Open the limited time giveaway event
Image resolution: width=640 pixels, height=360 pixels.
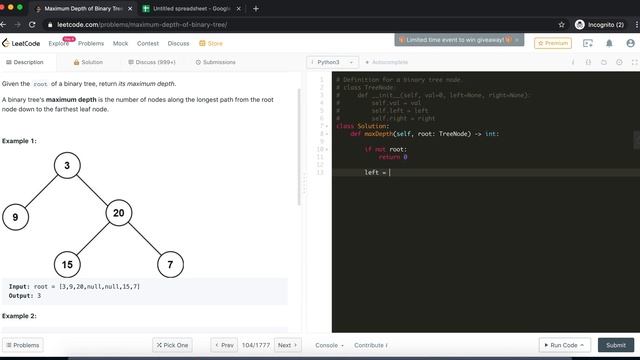(x=456, y=40)
